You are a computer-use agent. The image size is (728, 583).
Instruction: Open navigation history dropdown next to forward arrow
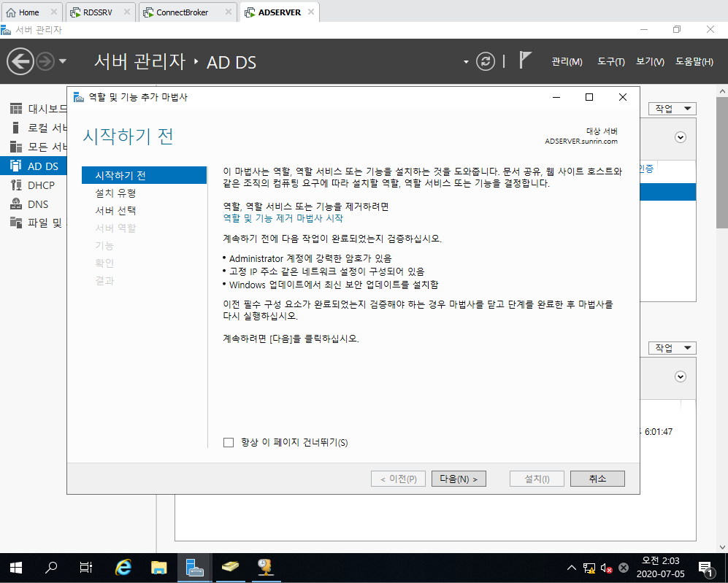(63, 61)
